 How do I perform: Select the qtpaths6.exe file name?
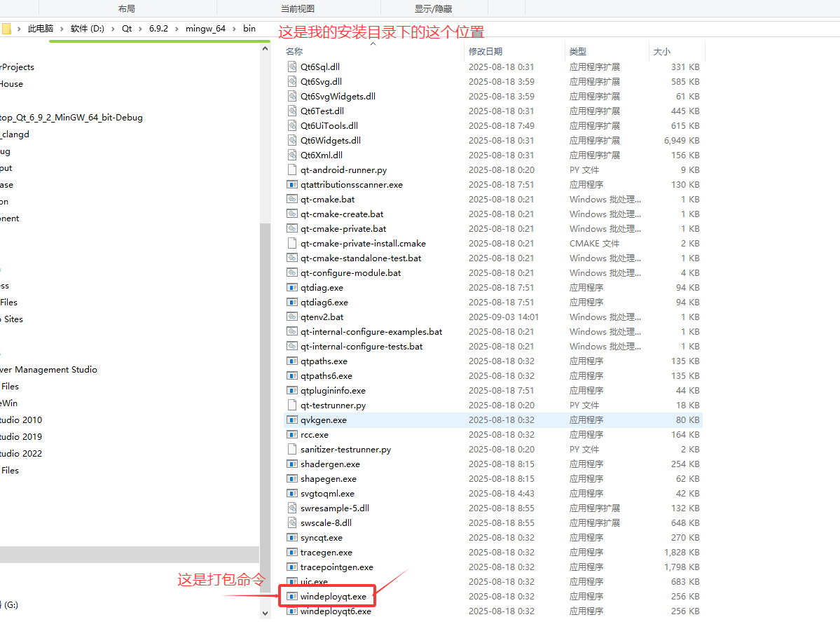326,376
